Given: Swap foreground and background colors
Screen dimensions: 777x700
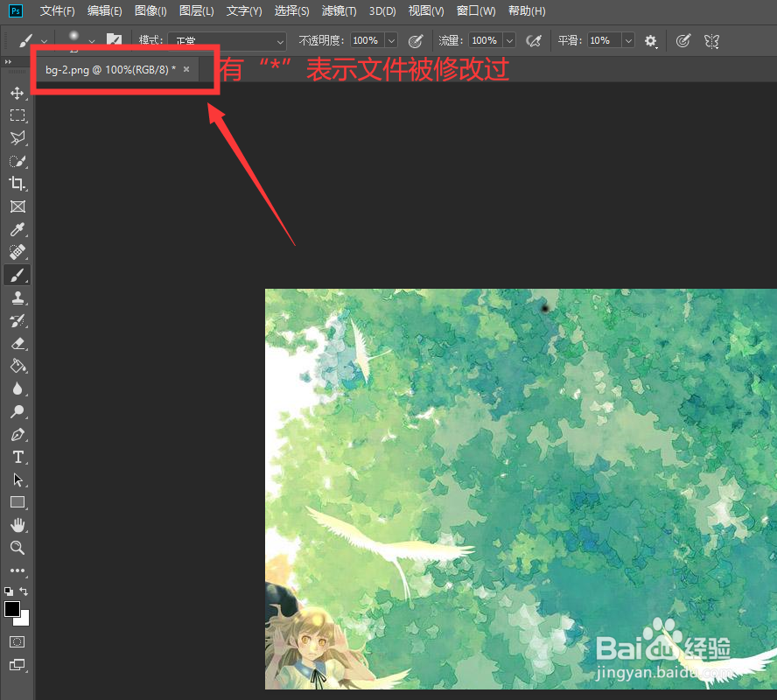Looking at the screenshot, I should click(x=24, y=591).
